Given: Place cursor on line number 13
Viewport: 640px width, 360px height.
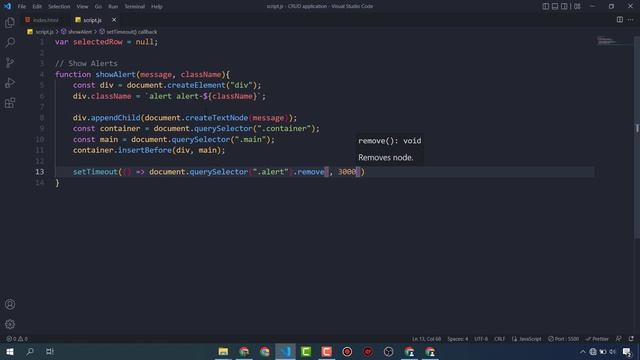Looking at the screenshot, I should coord(40,172).
